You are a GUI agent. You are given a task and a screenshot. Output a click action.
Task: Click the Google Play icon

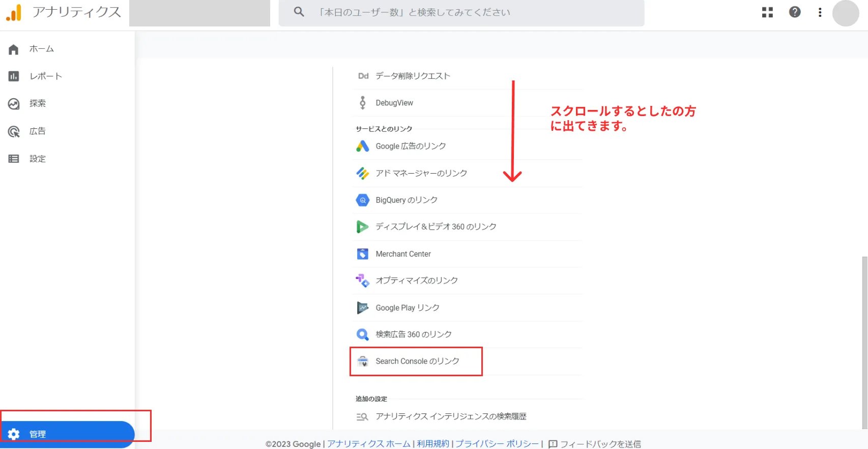(362, 307)
